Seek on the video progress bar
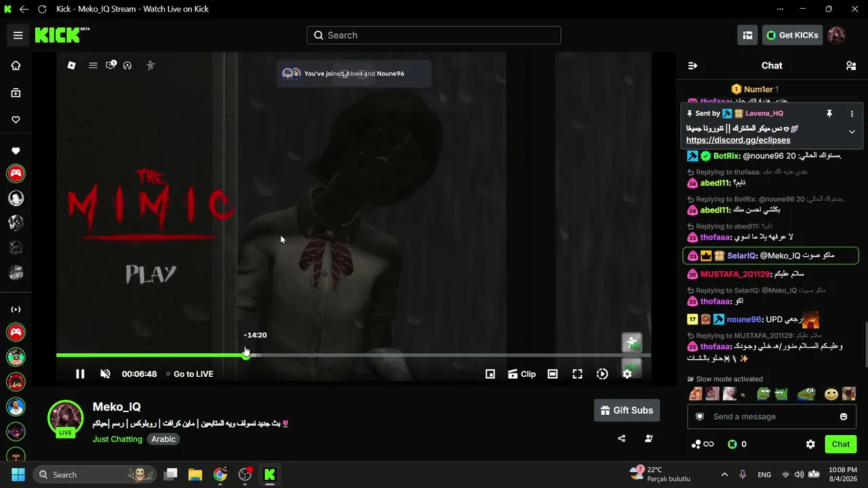 pyautogui.click(x=353, y=354)
